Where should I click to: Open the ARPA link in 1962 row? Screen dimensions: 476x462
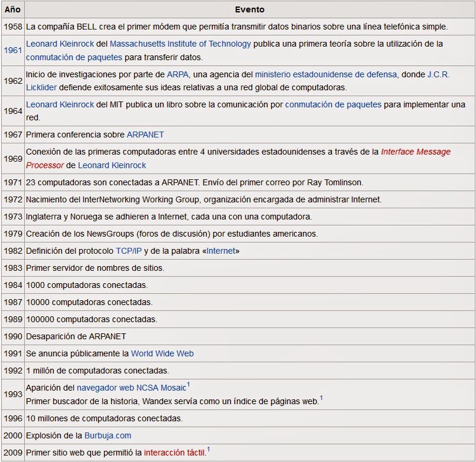click(x=178, y=74)
